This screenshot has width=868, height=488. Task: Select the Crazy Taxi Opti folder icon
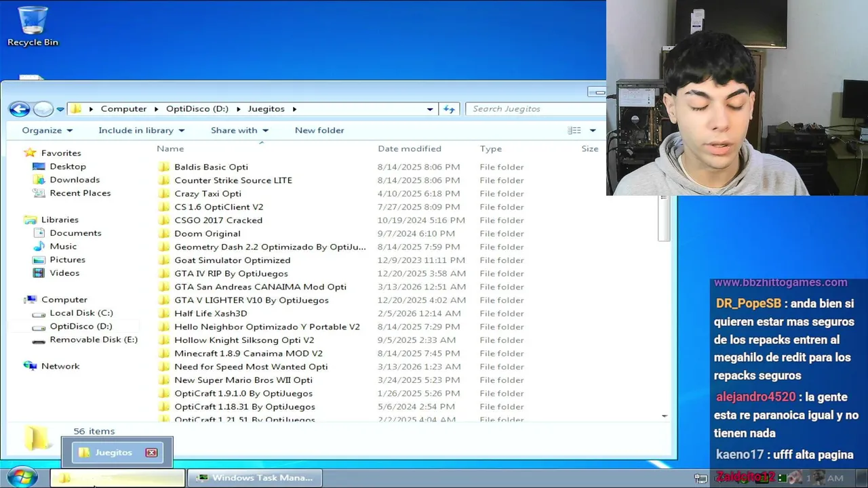pos(164,193)
